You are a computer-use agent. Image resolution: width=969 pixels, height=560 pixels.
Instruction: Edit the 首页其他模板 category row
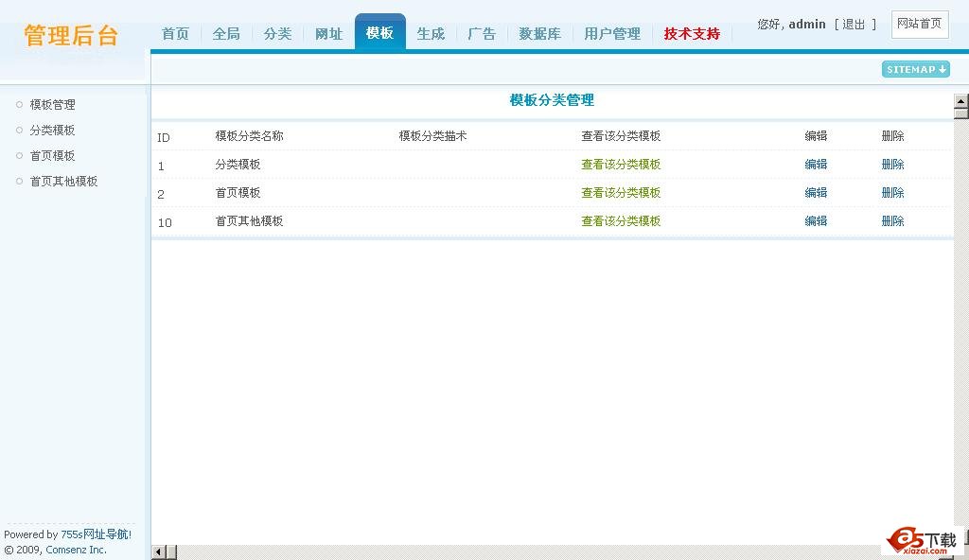[x=816, y=221]
